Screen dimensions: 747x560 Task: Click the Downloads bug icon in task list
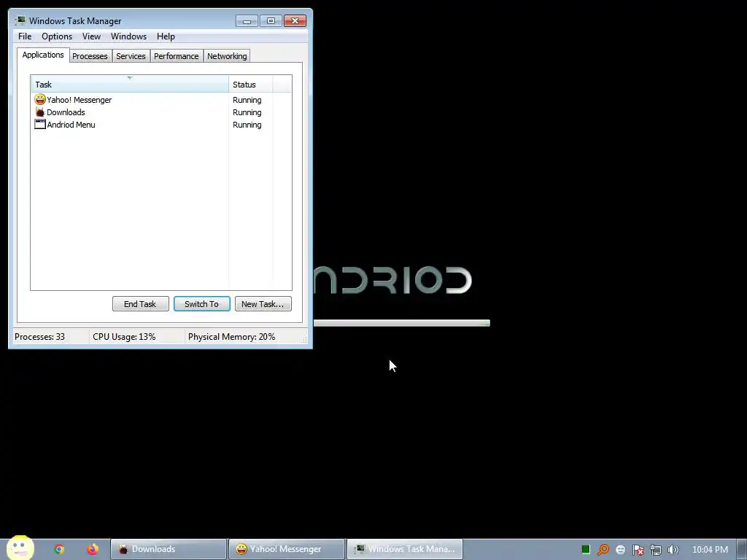click(x=40, y=112)
